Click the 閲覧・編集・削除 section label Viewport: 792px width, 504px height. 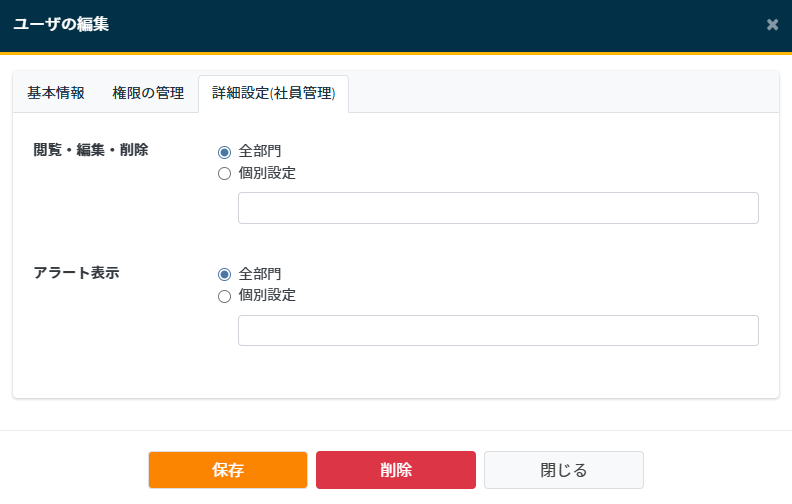point(91,150)
